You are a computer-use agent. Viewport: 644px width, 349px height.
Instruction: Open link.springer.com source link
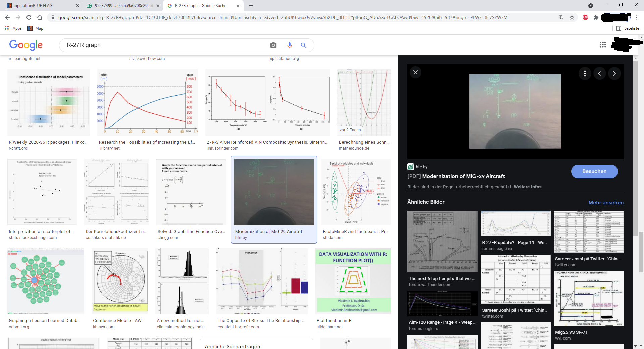tap(222, 148)
